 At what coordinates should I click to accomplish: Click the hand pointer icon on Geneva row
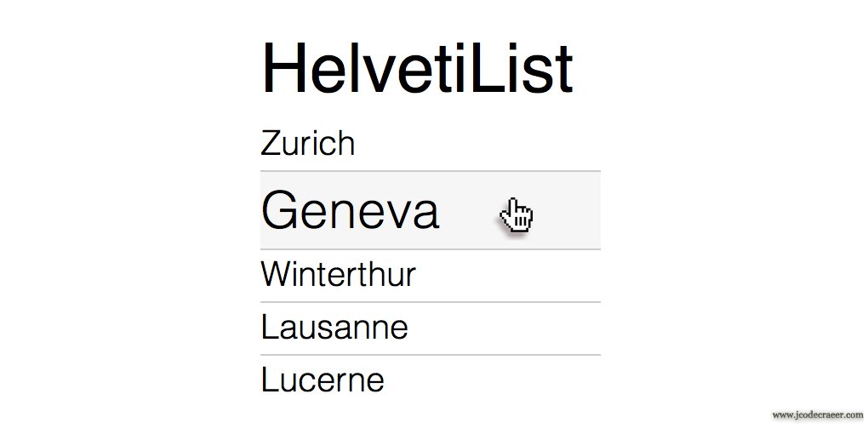(516, 215)
